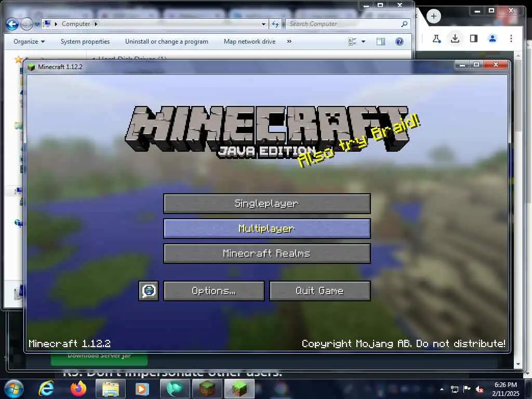The image size is (532, 399).
Task: Click Quit Game
Action: coord(320,291)
